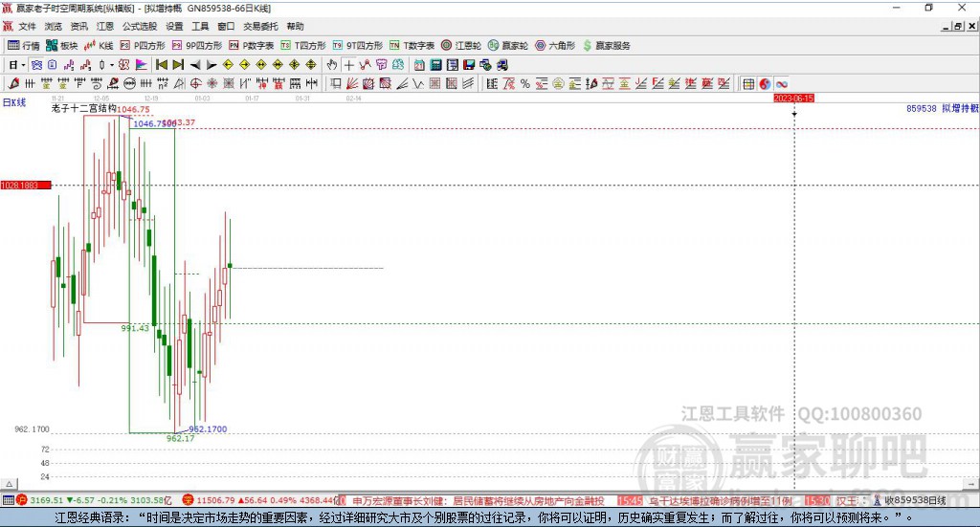Open the 六角形 hexagon tool
This screenshot has height=527, width=980.
[554, 46]
